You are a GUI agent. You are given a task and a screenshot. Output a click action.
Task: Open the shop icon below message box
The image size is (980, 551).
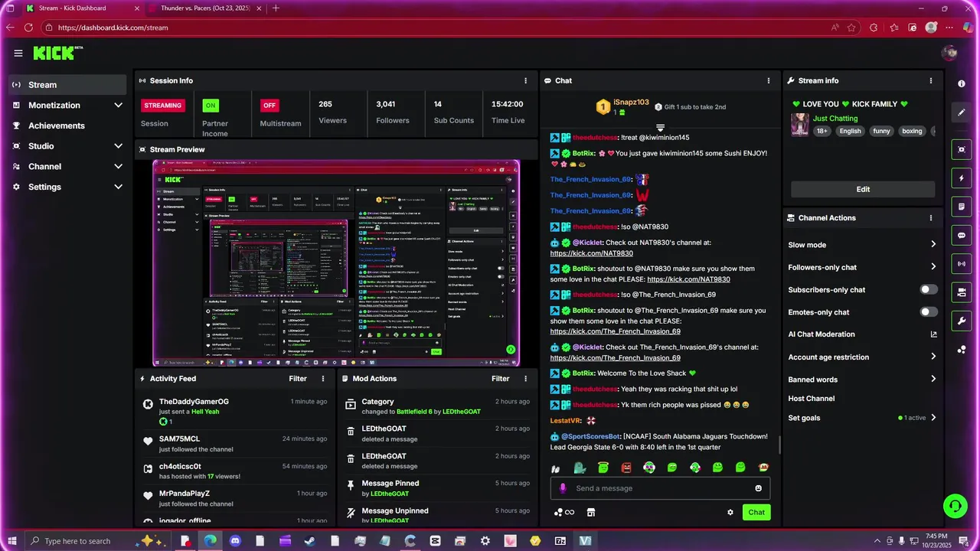click(x=591, y=513)
